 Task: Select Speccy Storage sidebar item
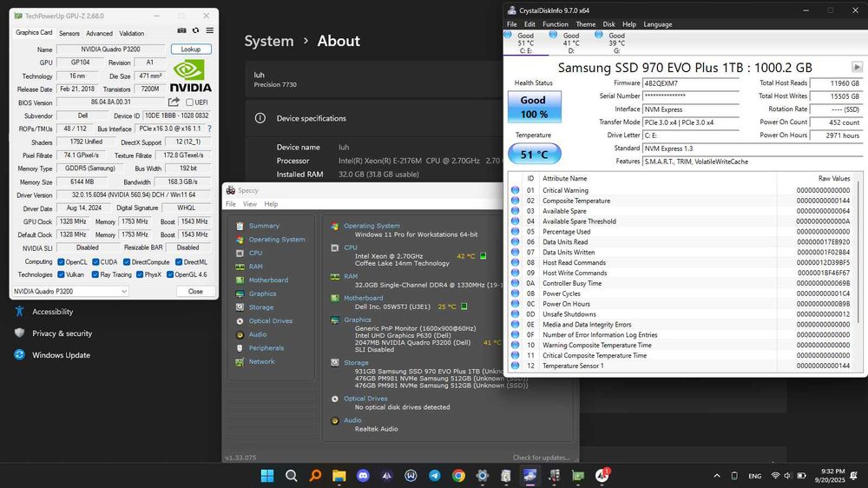pos(260,307)
